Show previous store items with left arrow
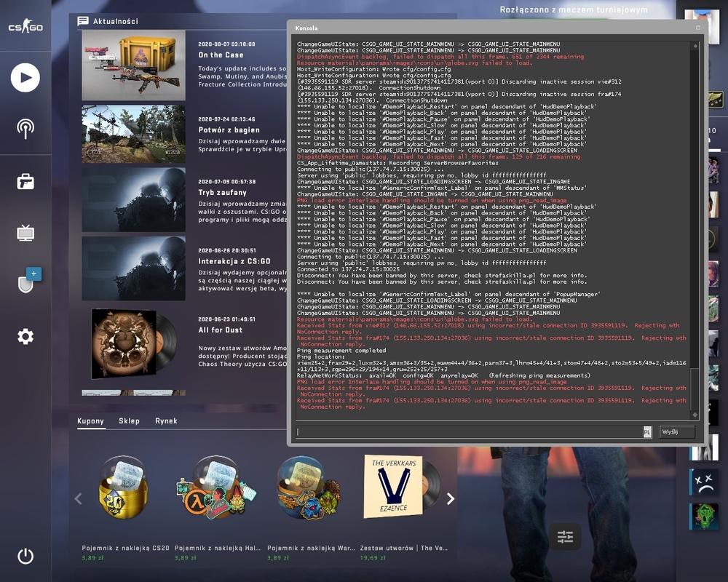Viewport: 728px width, 582px height. coord(79,499)
